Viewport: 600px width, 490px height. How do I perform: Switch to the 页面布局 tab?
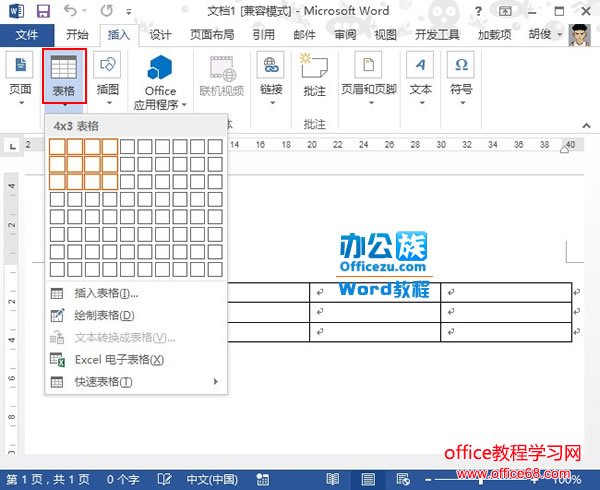tap(212, 35)
